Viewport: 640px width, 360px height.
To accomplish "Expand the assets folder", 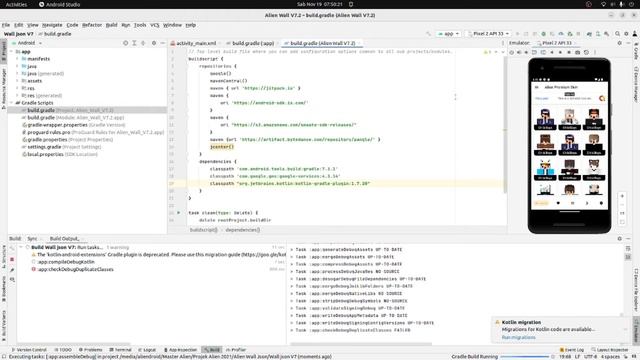I will [x=17, y=81].
